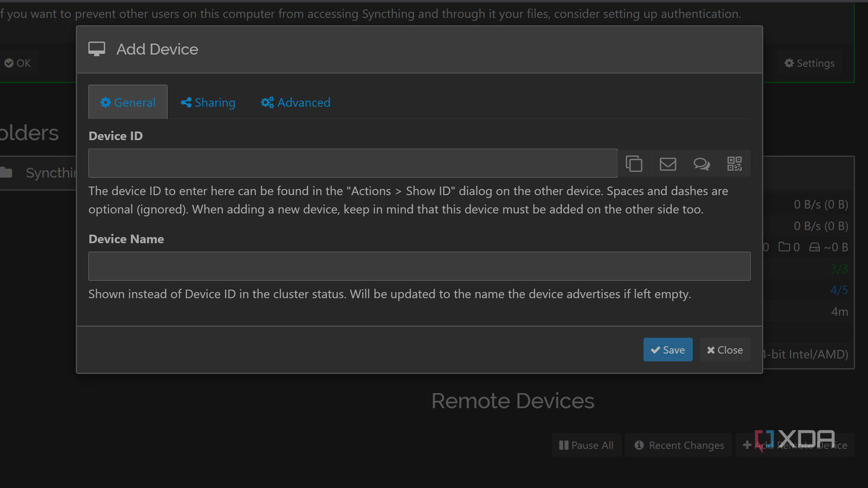
Task: Pause all synchronization
Action: [586, 445]
